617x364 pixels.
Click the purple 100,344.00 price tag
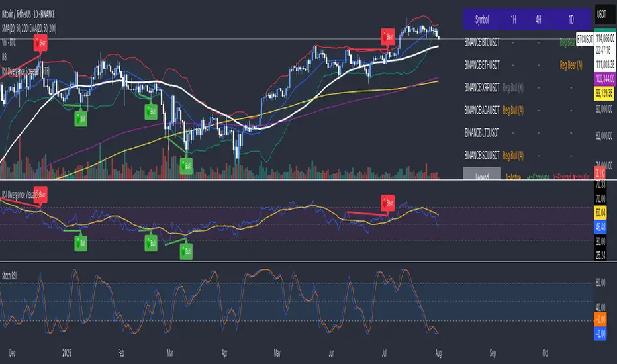pyautogui.click(x=605, y=79)
